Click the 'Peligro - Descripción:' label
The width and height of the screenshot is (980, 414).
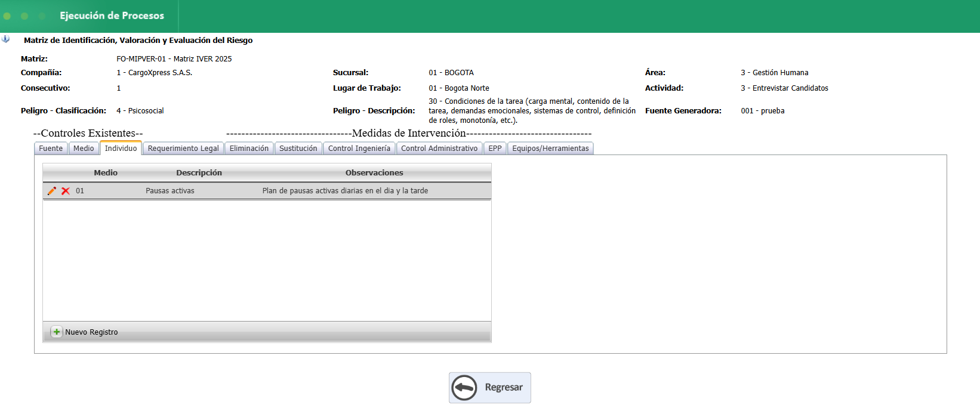(374, 111)
